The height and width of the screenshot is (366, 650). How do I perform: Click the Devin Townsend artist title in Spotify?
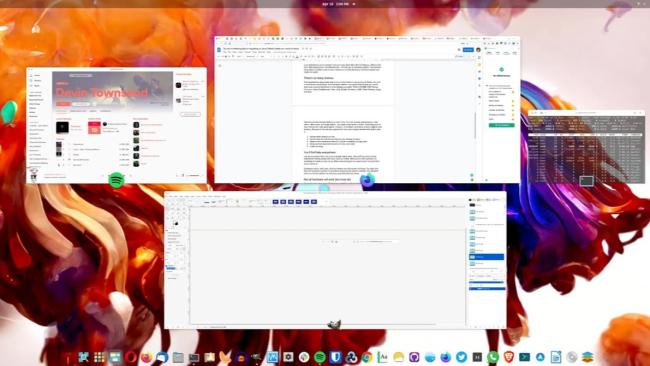[102, 92]
